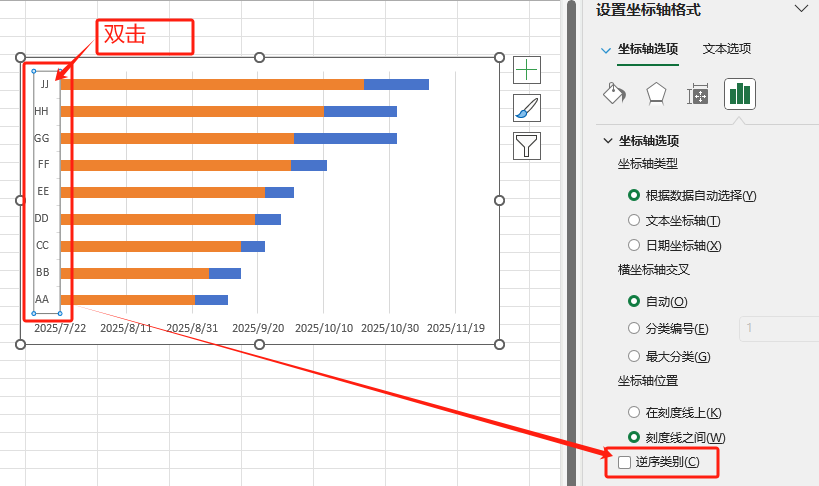Select 刻度线之间(W) radio button
This screenshot has height=486, width=819.
click(x=634, y=437)
